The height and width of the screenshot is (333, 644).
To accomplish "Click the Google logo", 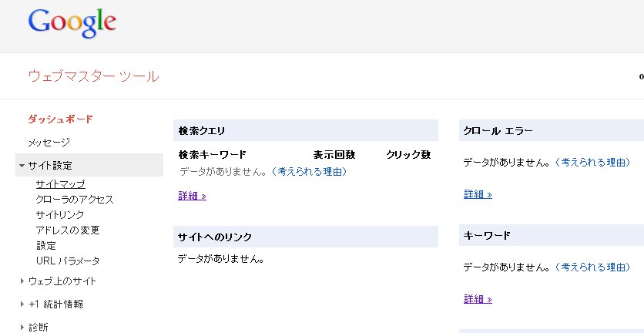I will (x=72, y=24).
